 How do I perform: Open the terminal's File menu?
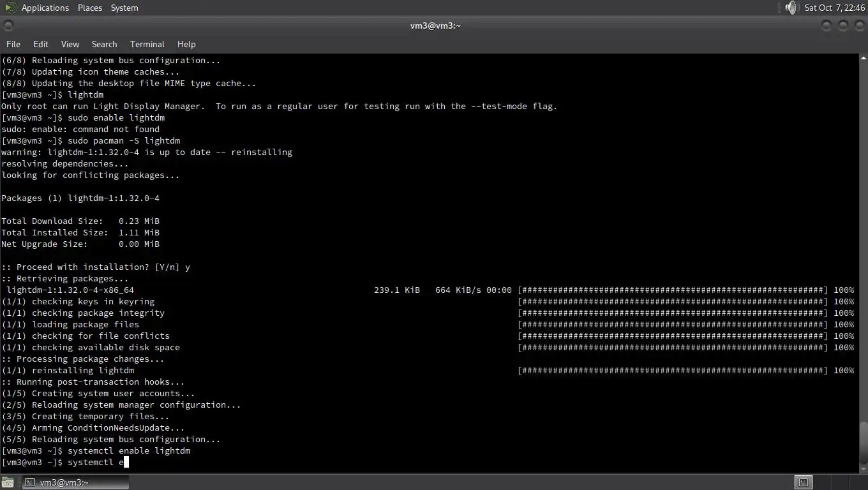click(x=13, y=44)
